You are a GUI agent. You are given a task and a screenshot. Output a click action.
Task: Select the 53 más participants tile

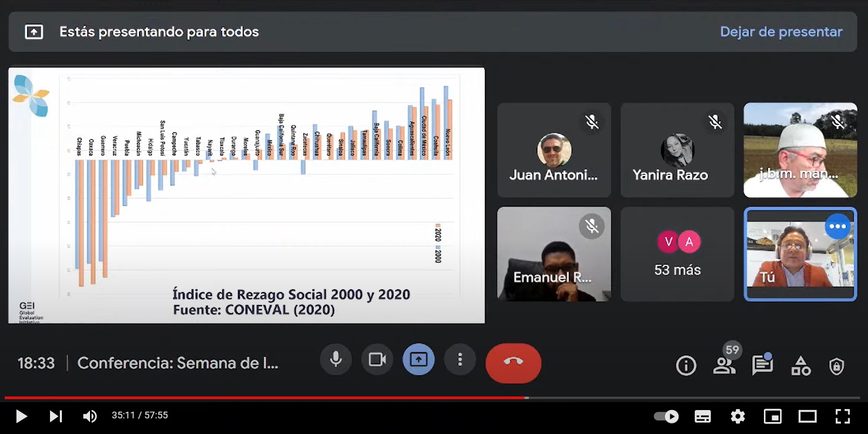pos(678,254)
